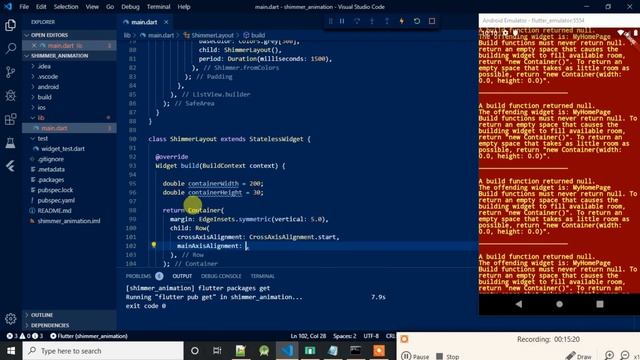640x360 pixels.
Task: Collapse the Open Editors section
Action: [x=69, y=35]
